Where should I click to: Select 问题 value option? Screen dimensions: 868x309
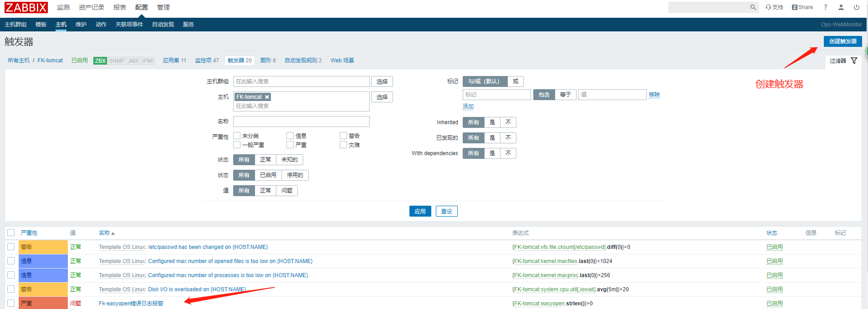(x=287, y=191)
